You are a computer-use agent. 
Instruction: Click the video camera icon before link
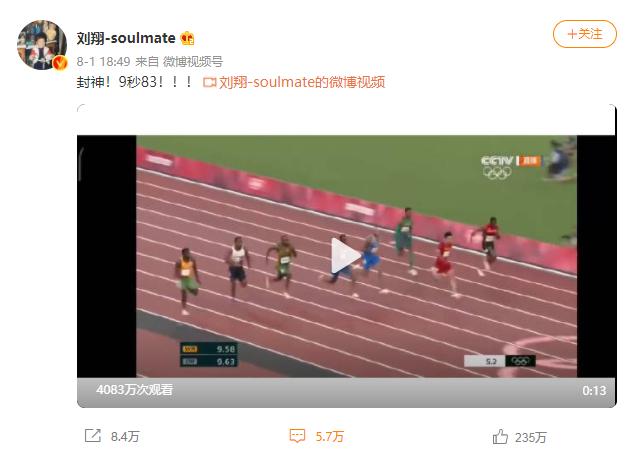pos(209,82)
